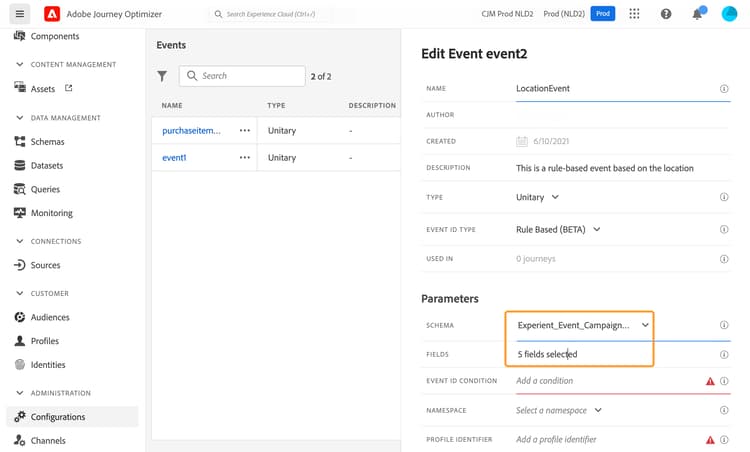Collapse the Data Management section
750x452 pixels.
coord(20,118)
